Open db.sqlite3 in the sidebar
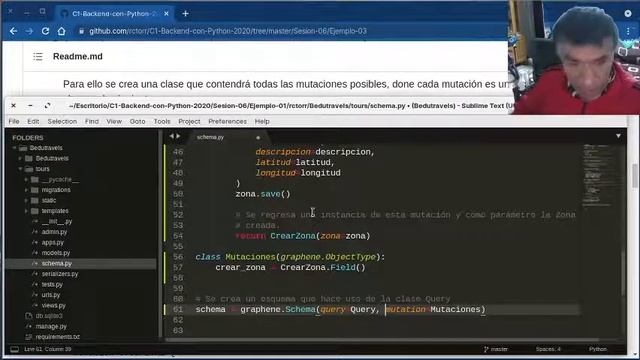This screenshot has width=640, height=360. [49, 316]
